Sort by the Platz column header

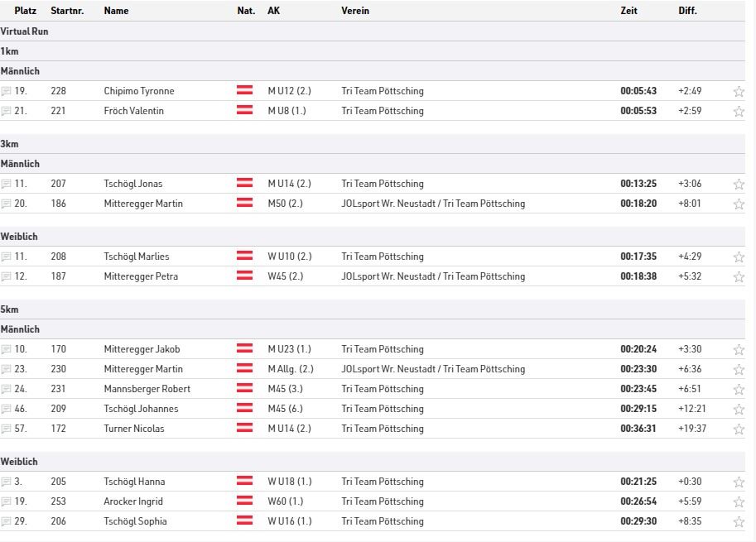coord(25,11)
